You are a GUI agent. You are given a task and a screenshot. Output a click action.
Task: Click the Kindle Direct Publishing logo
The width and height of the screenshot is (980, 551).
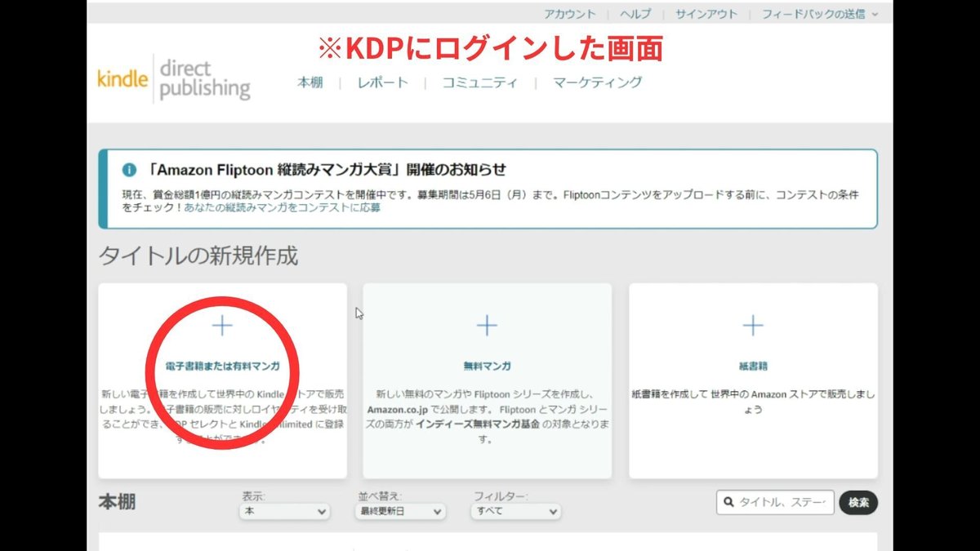click(x=173, y=80)
